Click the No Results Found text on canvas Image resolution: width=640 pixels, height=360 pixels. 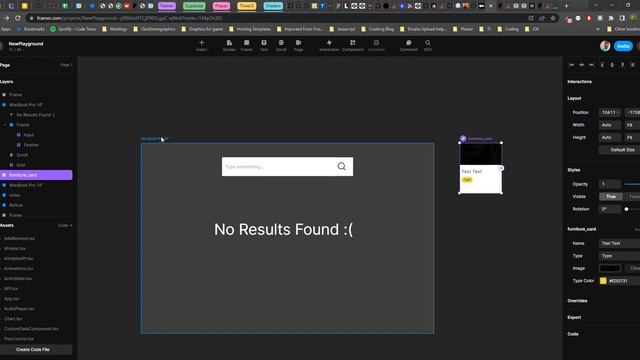(x=283, y=229)
